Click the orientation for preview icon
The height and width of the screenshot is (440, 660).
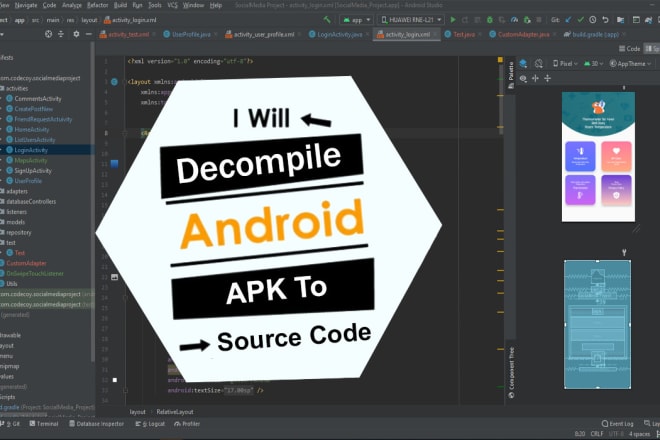click(539, 64)
